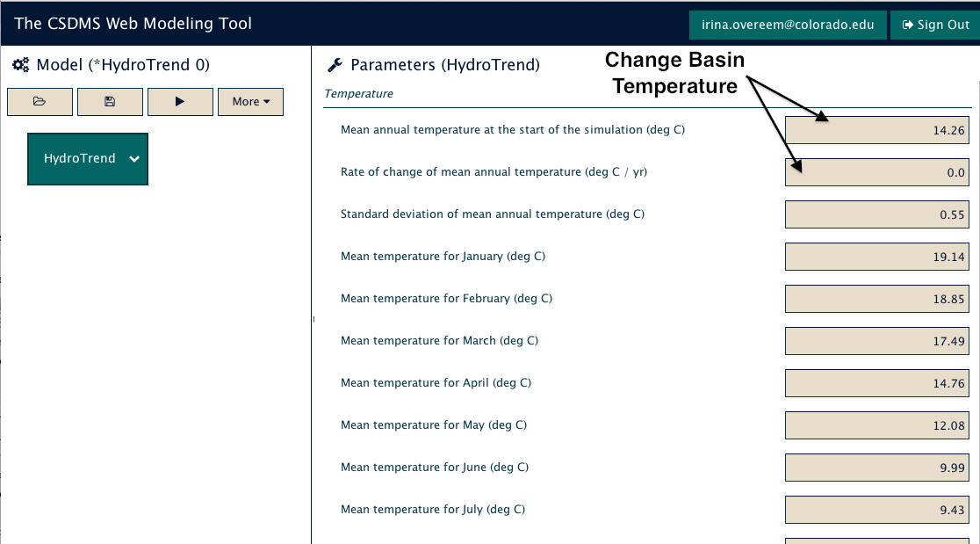This screenshot has height=544, width=980.
Task: Select the February mean temperature input
Action: tap(877, 299)
